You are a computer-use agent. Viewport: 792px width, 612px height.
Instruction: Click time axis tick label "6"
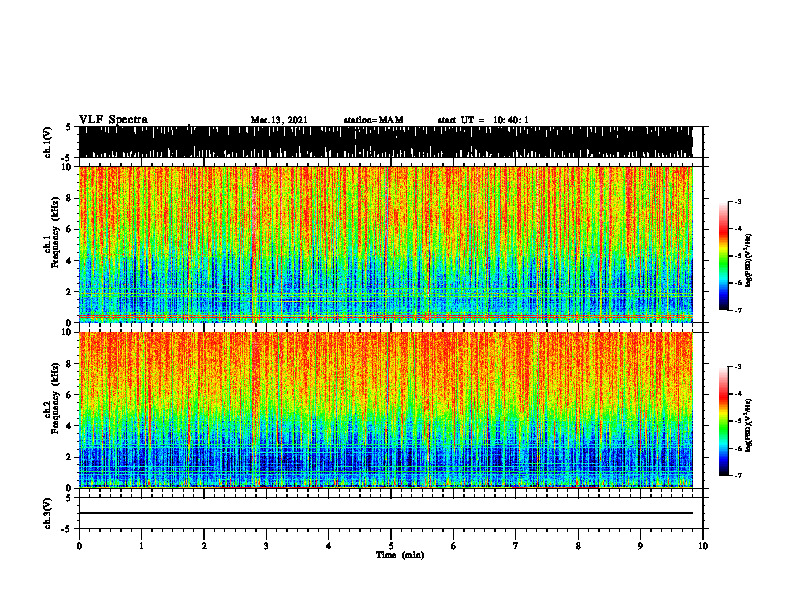point(454,546)
